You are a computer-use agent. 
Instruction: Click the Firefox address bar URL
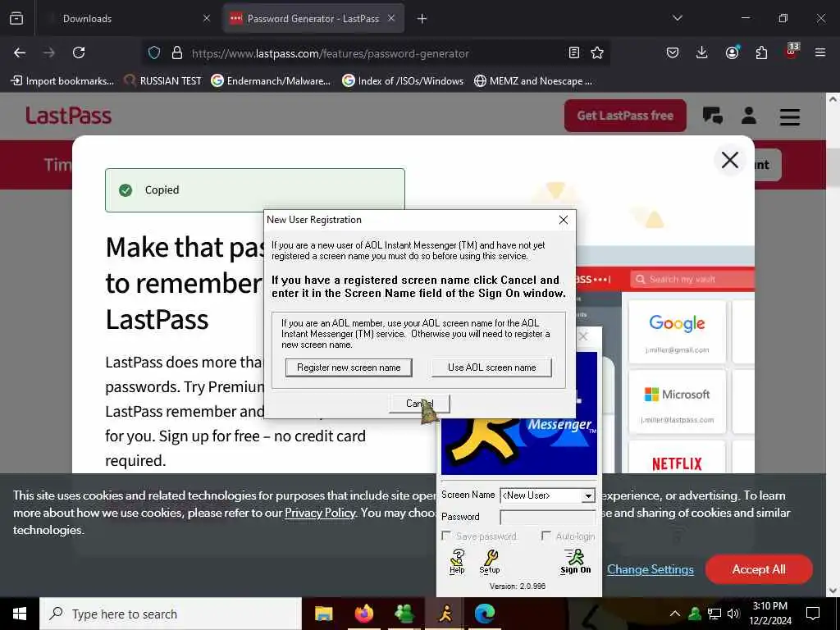tap(330, 53)
